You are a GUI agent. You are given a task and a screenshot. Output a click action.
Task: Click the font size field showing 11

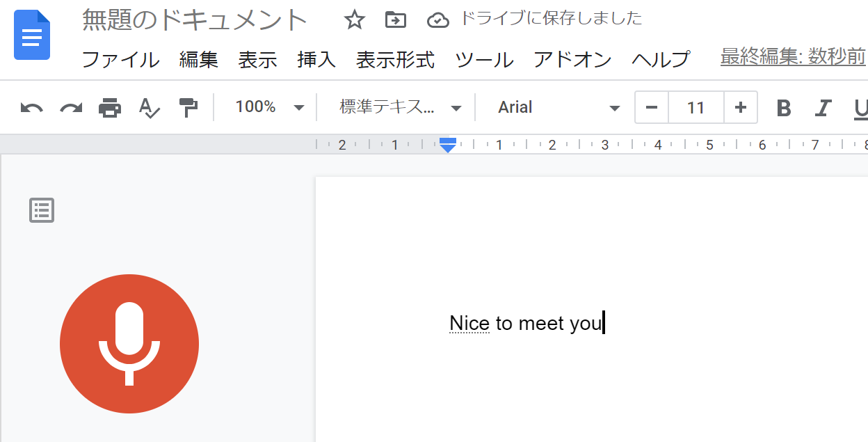696,108
